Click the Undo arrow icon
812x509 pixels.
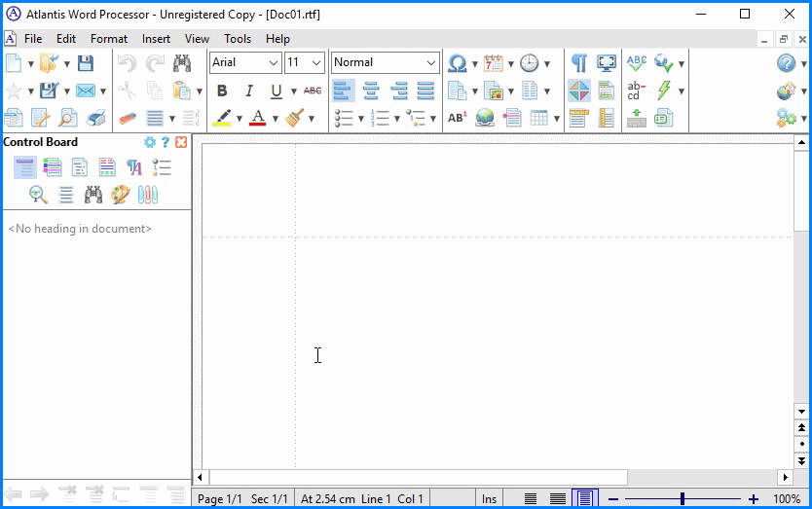(x=127, y=63)
